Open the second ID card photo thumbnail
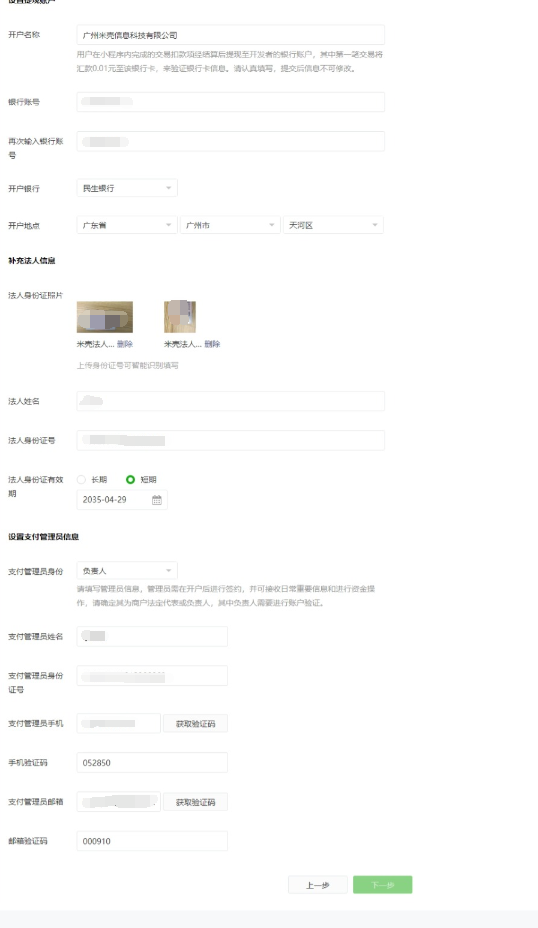Screen dimensions: 538x928 pyautogui.click(x=180, y=317)
